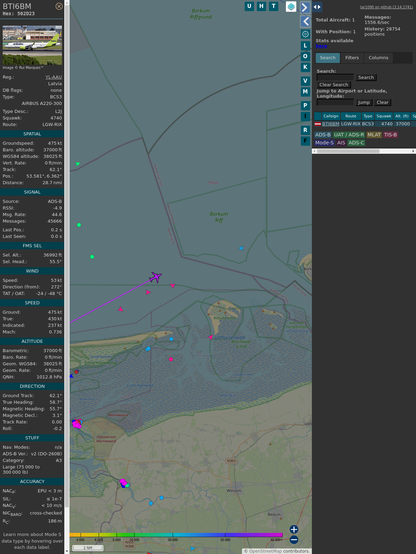This screenshot has height=554, width=416.
Task: Focus the Jump to Airport input field
Action: pyautogui.click(x=335, y=102)
